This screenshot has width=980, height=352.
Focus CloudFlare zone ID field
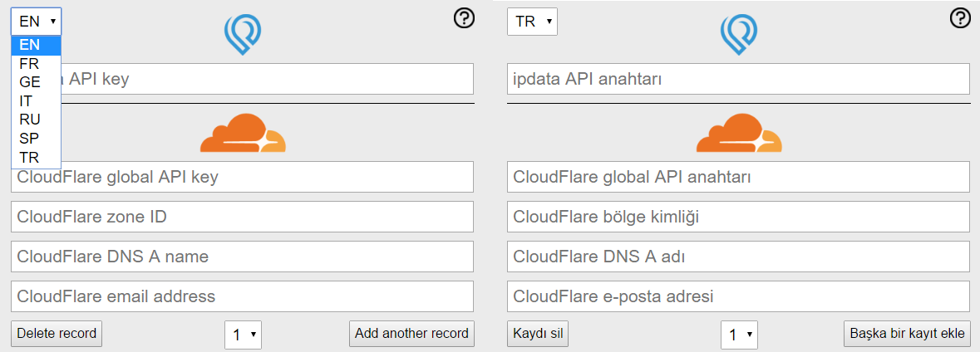click(x=243, y=217)
